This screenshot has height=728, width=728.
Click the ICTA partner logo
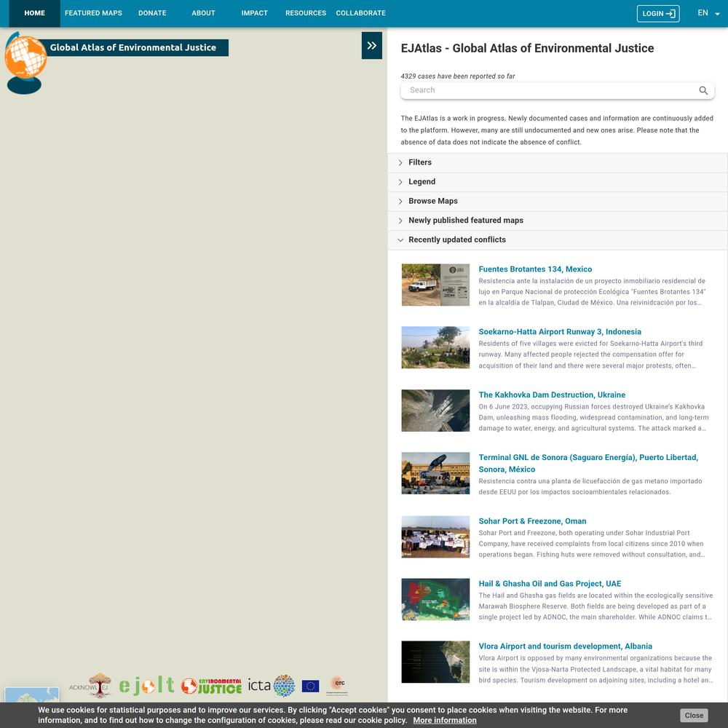coord(271,685)
